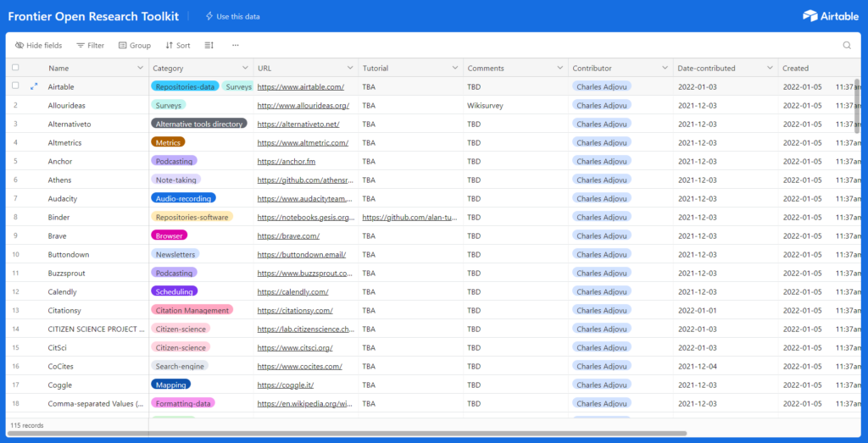
Task: Open the search magnifier icon
Action: coord(847,46)
